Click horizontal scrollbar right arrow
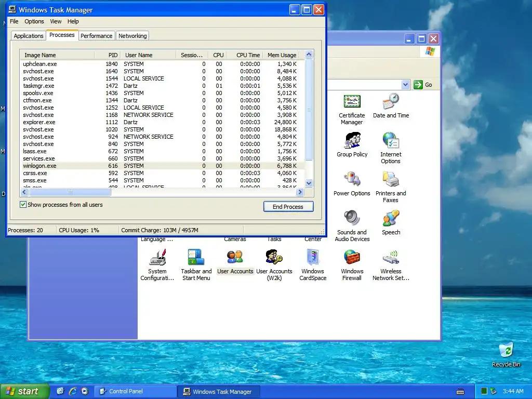 tap(300, 192)
